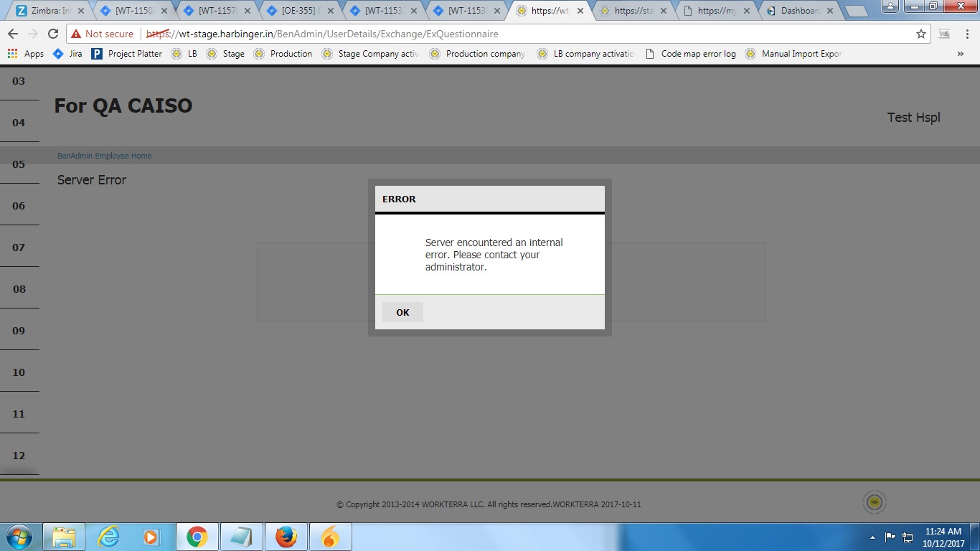
Task: Open the LB company activatio bookmark
Action: pyautogui.click(x=585, y=54)
